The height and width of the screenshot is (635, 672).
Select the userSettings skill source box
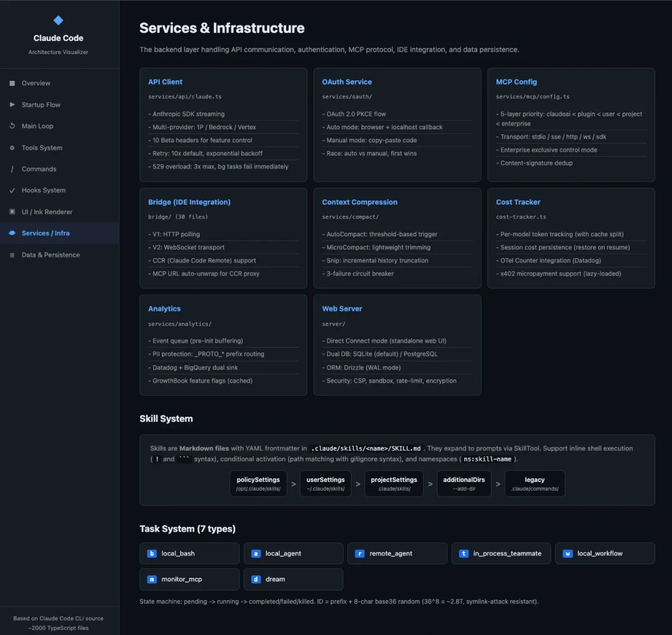point(325,484)
